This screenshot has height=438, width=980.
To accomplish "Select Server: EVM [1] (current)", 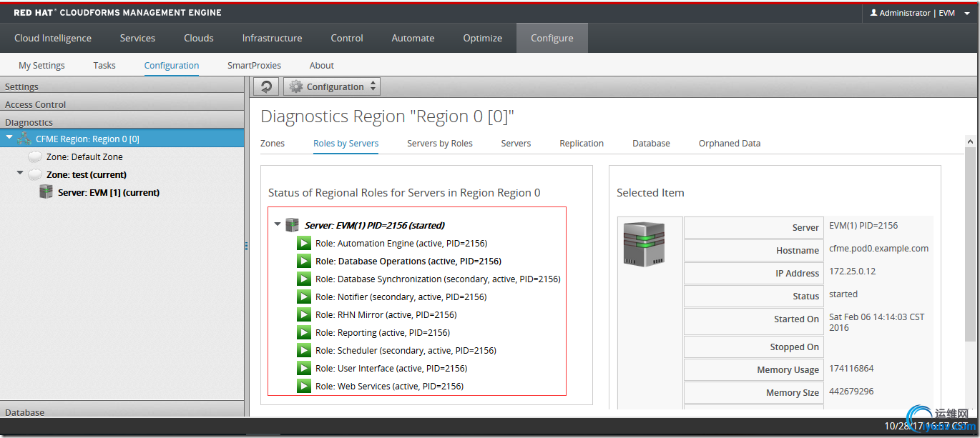I will point(109,192).
